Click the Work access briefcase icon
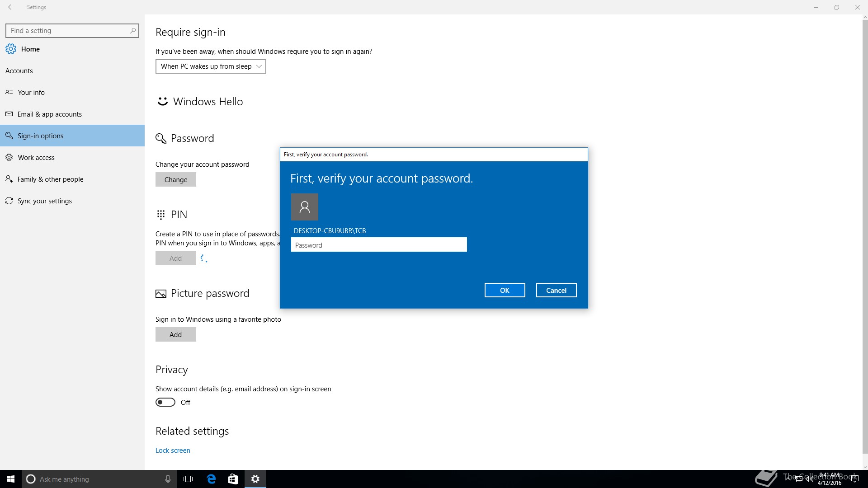 (9, 157)
